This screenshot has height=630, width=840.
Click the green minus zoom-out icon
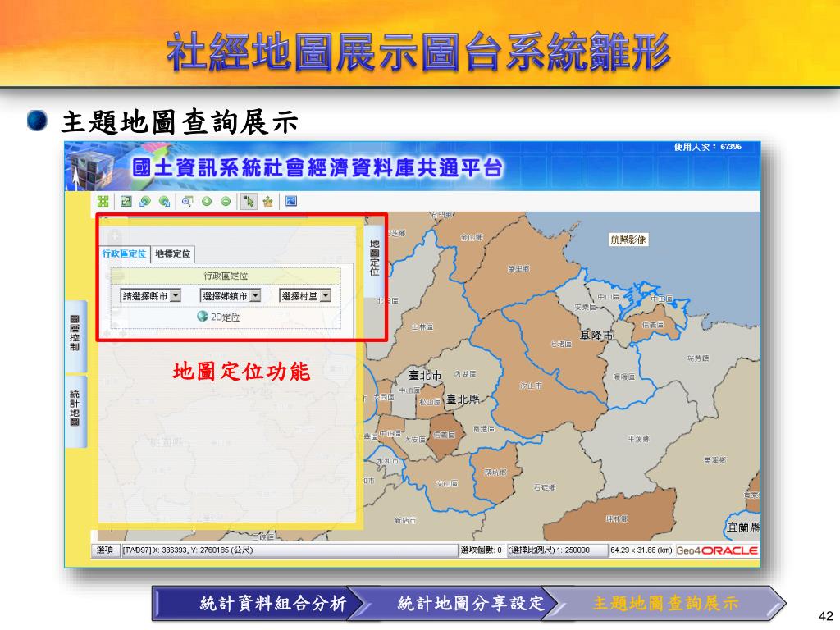pos(226,202)
